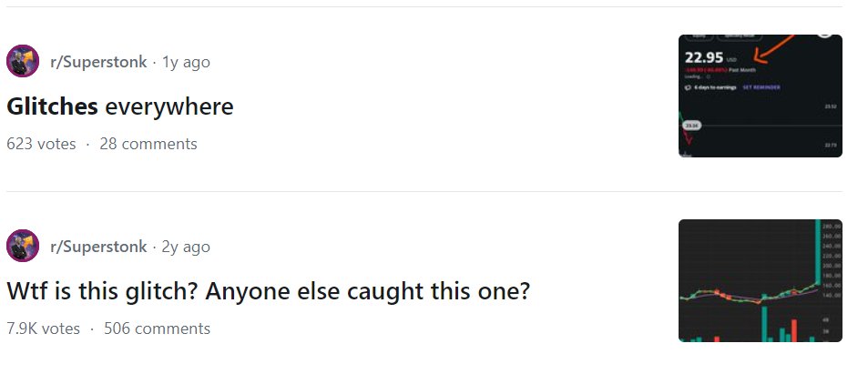
Task: Open the post titled Glitches everywhere
Action: pos(119,106)
